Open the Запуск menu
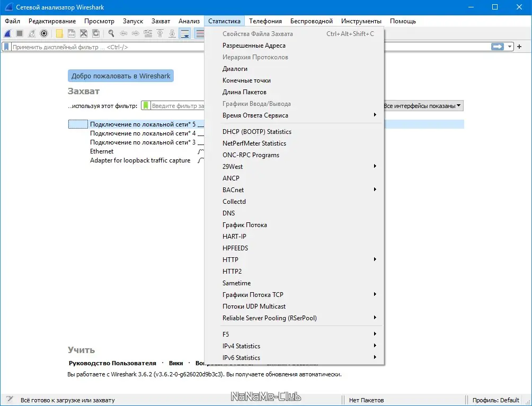The image size is (532, 406). click(133, 21)
